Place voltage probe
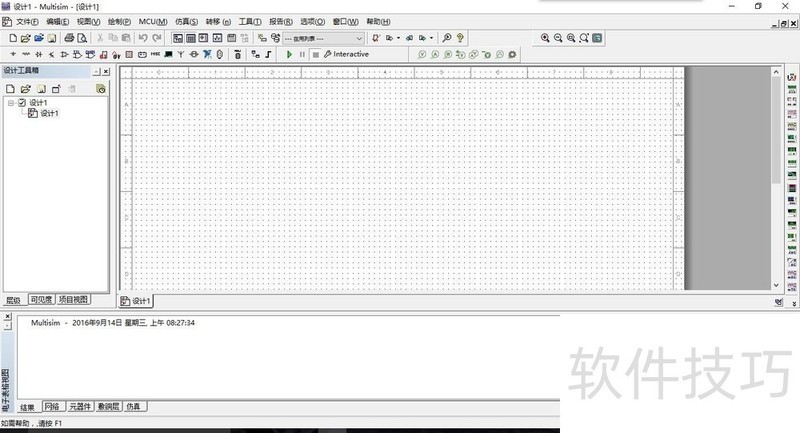 click(x=422, y=55)
